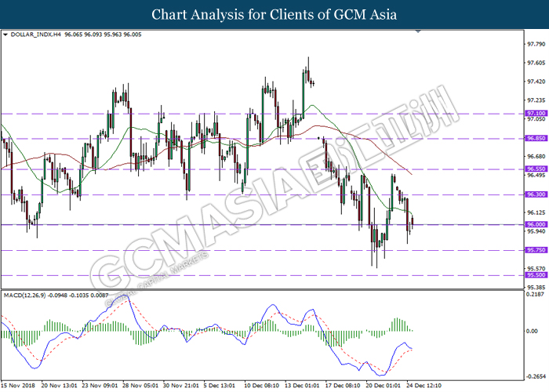Select the 96.550 price level label
549x392 pixels.
pyautogui.click(x=536, y=169)
